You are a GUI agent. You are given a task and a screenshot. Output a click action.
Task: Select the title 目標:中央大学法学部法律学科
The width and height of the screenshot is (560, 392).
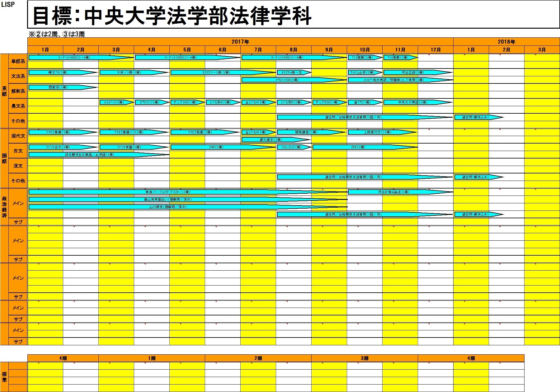[172, 16]
